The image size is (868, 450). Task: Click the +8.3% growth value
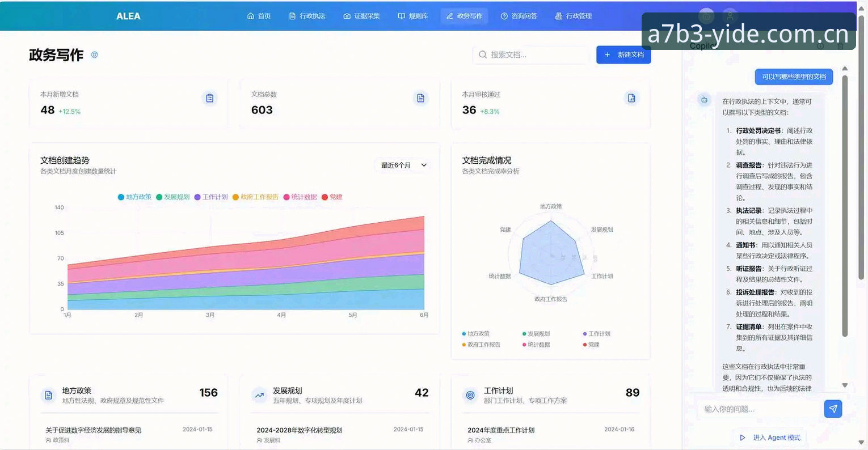coord(490,112)
